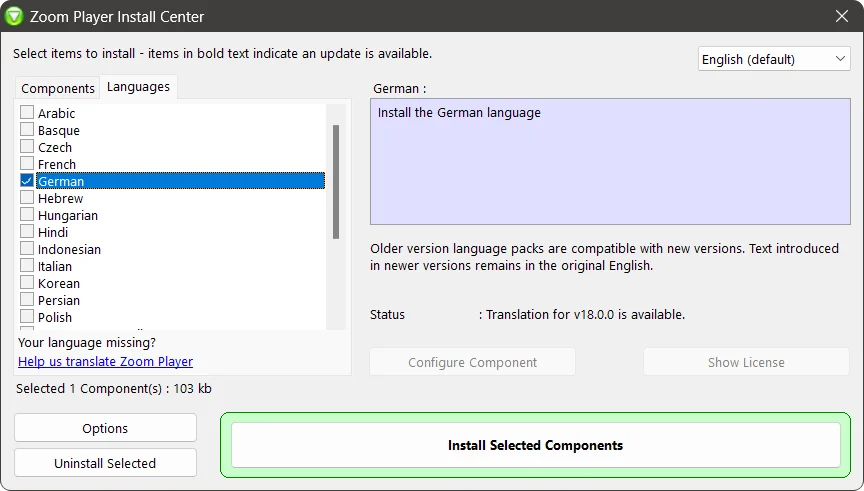Select Polish in the language list

[x=55, y=317]
